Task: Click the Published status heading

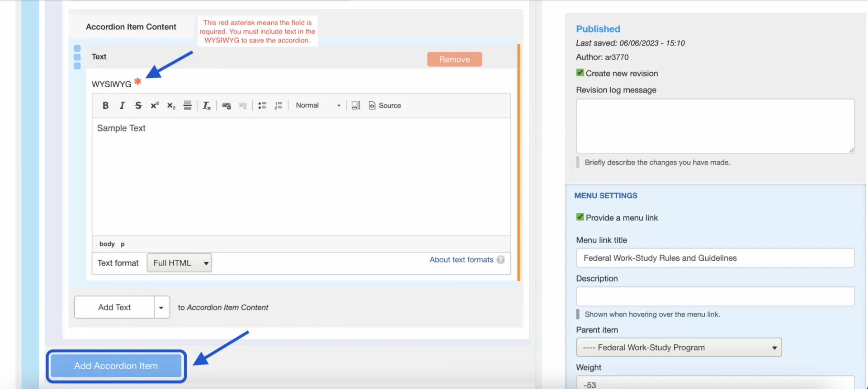Action: point(598,29)
